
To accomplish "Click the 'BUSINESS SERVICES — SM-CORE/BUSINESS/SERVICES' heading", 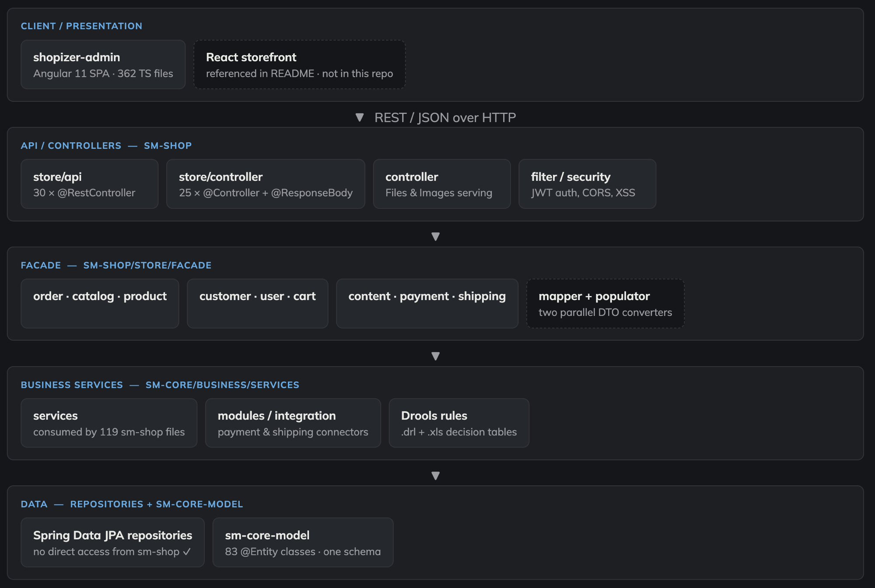I will [x=160, y=385].
